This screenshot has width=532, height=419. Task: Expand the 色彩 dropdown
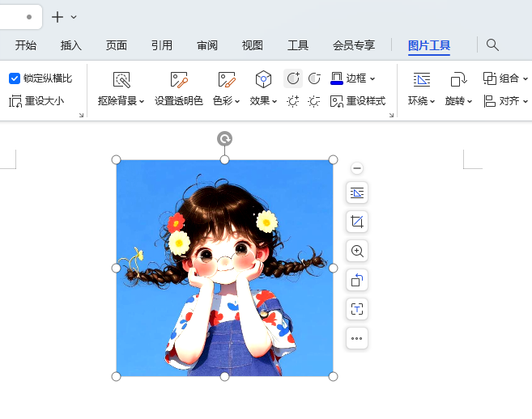coord(237,101)
